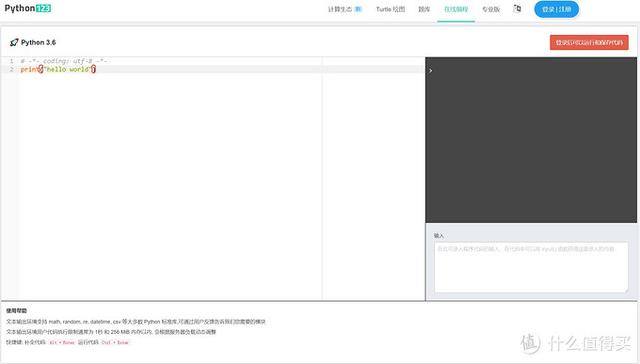Click the resize handle of the input box
Image resolution: width=640 pixels, height=364 pixels.
626,290
